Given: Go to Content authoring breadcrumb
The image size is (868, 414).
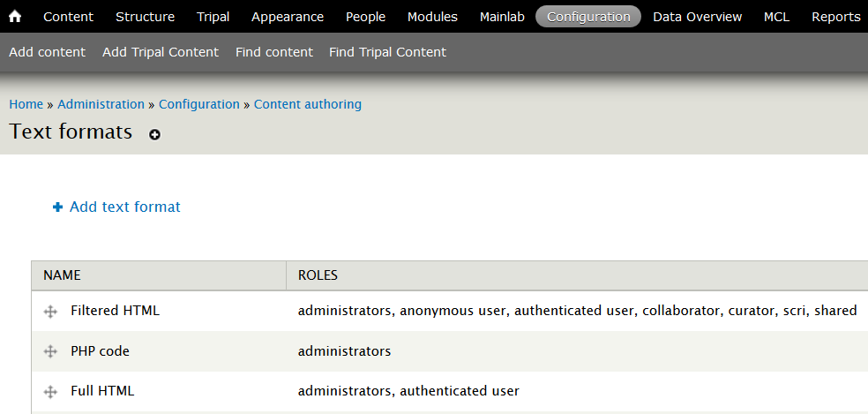Looking at the screenshot, I should point(307,104).
